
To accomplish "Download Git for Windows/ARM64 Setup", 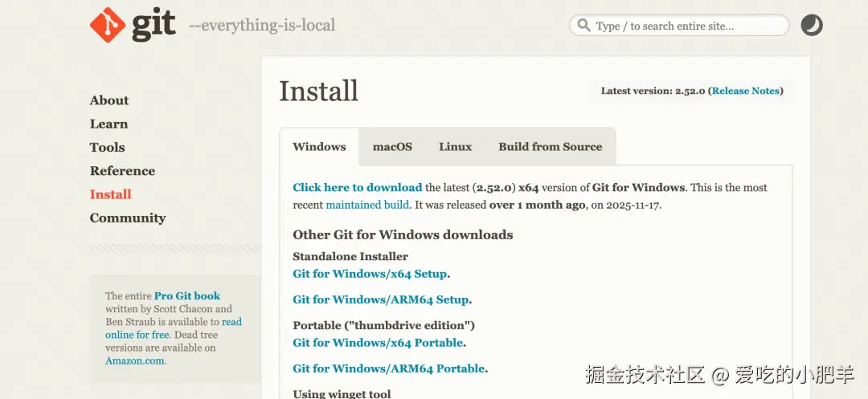I will pyautogui.click(x=381, y=299).
